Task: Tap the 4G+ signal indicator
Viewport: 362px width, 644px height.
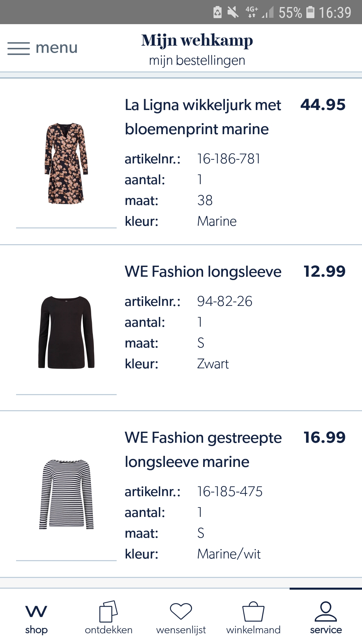Action: pyautogui.click(x=252, y=12)
